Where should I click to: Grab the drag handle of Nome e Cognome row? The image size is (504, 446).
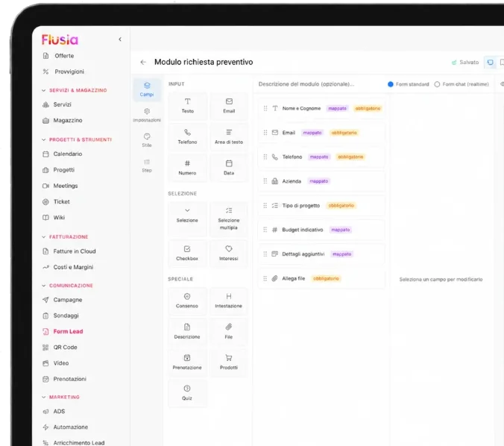click(265, 108)
